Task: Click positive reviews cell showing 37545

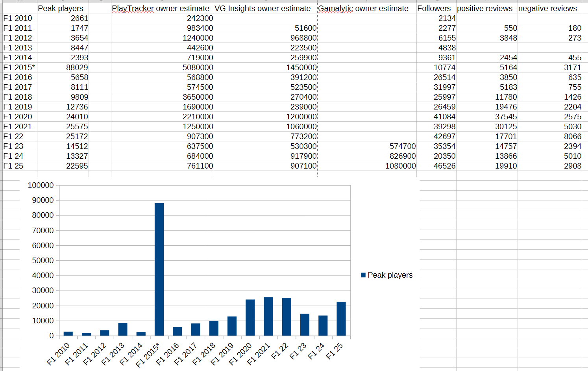Action: click(x=487, y=117)
